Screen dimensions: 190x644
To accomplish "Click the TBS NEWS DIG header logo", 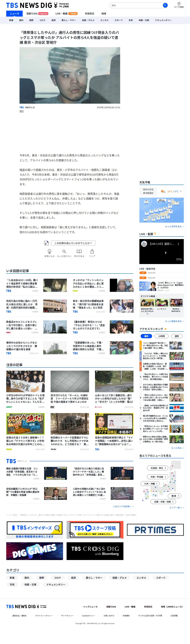I will pyautogui.click(x=37, y=5).
